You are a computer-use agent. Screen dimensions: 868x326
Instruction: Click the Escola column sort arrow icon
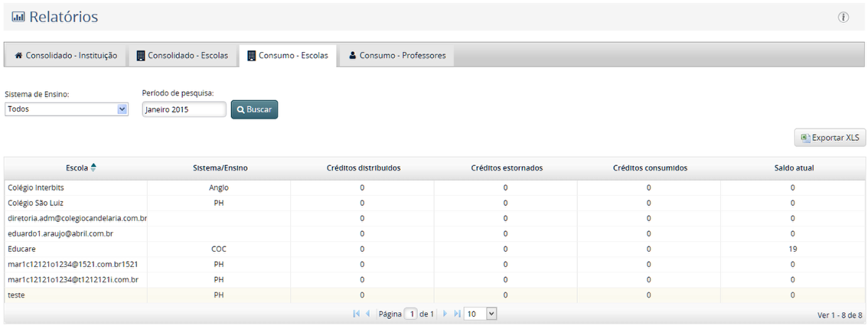click(x=93, y=168)
